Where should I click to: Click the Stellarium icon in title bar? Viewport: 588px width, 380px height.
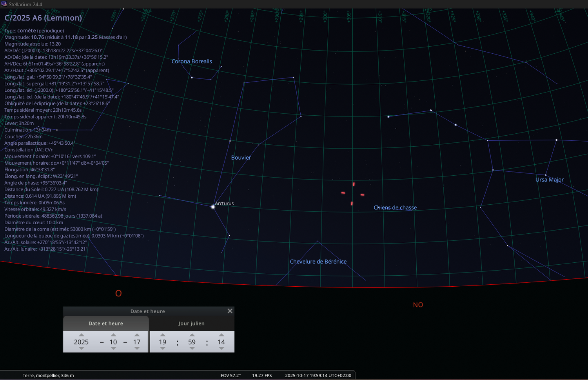(x=4, y=4)
